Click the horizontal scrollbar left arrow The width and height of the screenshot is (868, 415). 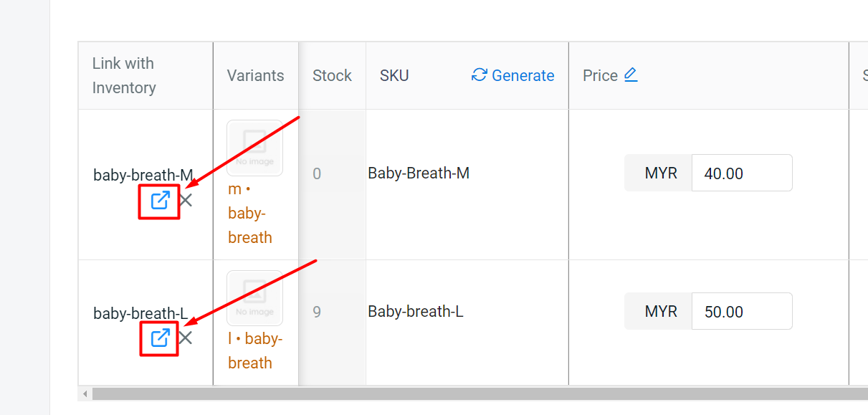pos(85,393)
